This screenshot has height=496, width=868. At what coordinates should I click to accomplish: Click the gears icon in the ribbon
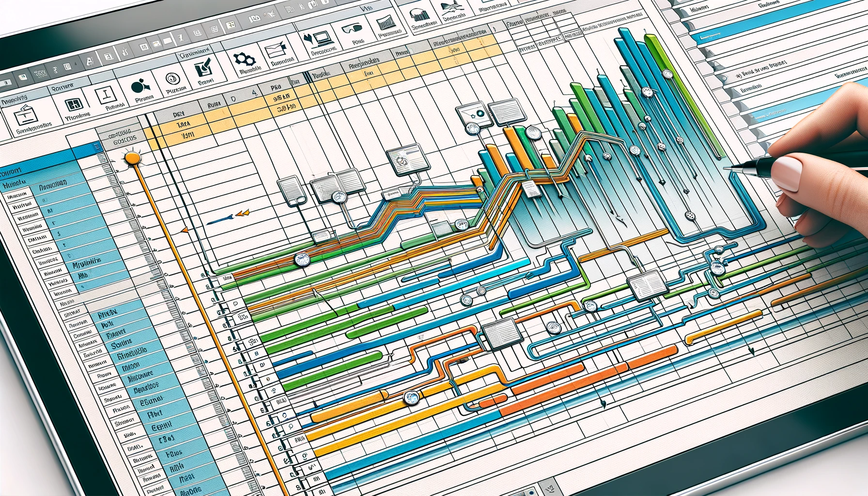(x=244, y=59)
